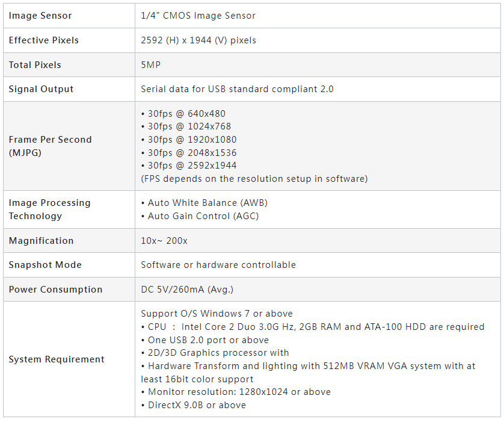Viewport: 504px width, 422px height.
Task: Click the Auto White Balance (AWB) item
Action: pos(204,203)
